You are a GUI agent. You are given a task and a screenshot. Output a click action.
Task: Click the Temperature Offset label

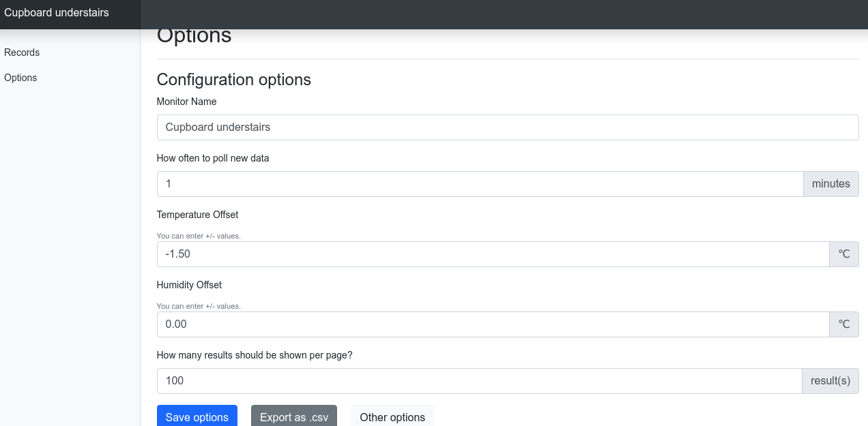point(197,215)
